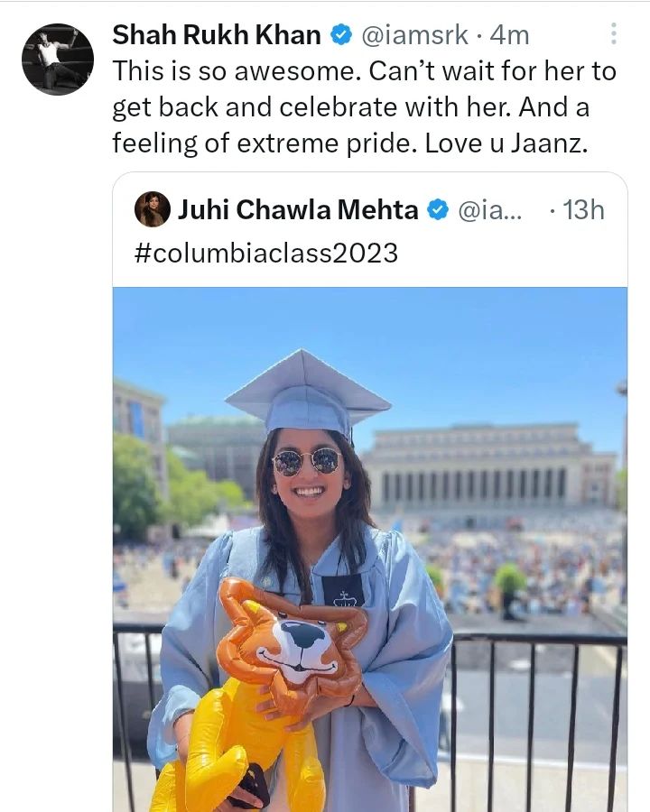Screen dimensions: 650x812
Task: Click the crown emblem on the gown
Action: (x=343, y=591)
